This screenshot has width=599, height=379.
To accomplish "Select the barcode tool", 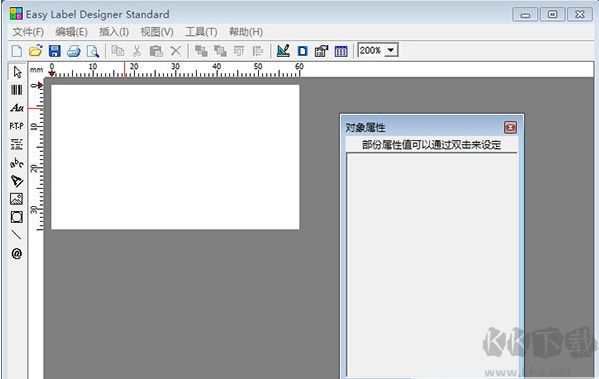I will [16, 90].
